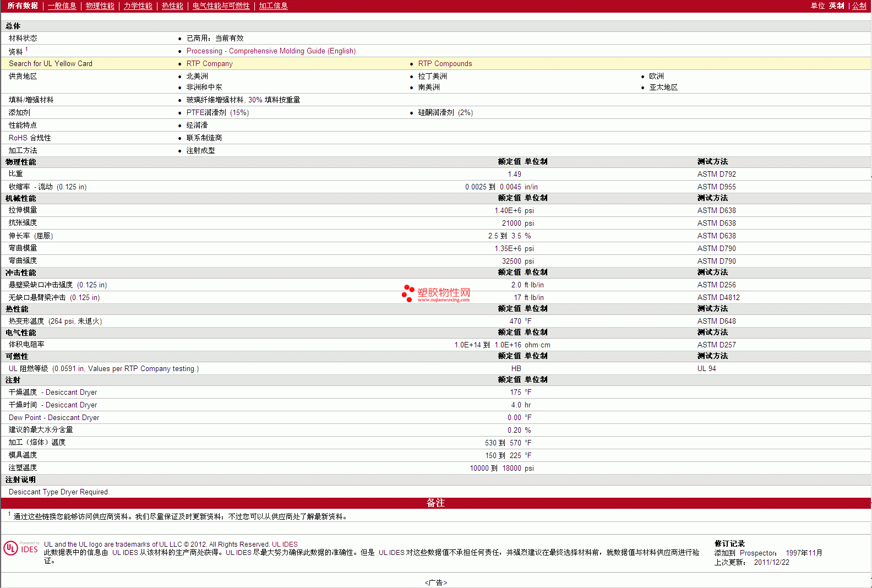Select the 所有数据 tab
872x588 pixels.
(23, 6)
